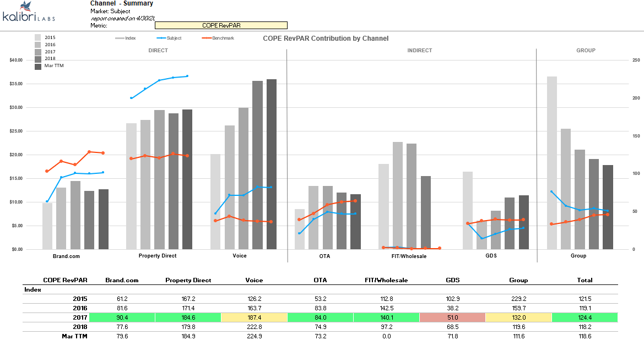Select the 167.2 Property Direct 2015 cell
This screenshot has height=340, width=644.
point(188,299)
